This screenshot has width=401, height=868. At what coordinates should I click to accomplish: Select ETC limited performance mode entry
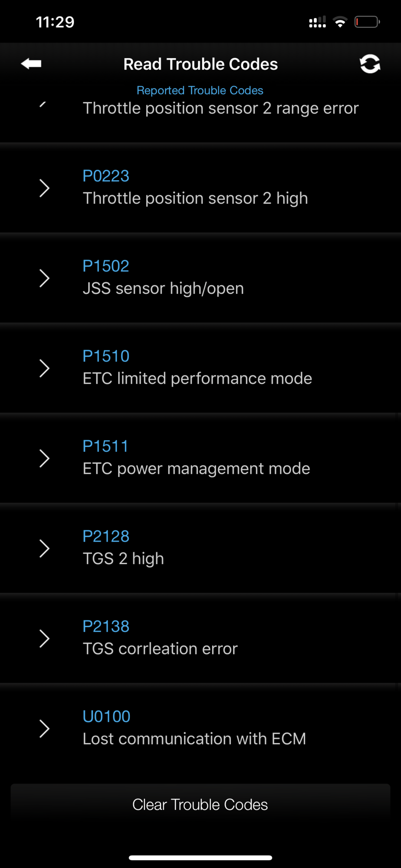[x=197, y=378]
